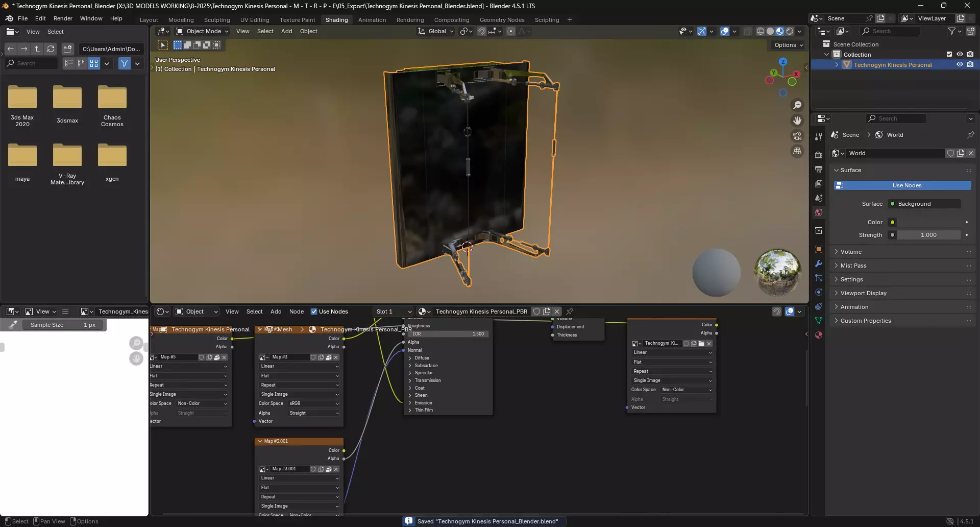This screenshot has width=980, height=527.
Task: Add a new workspace with the plus button
Action: pos(570,20)
